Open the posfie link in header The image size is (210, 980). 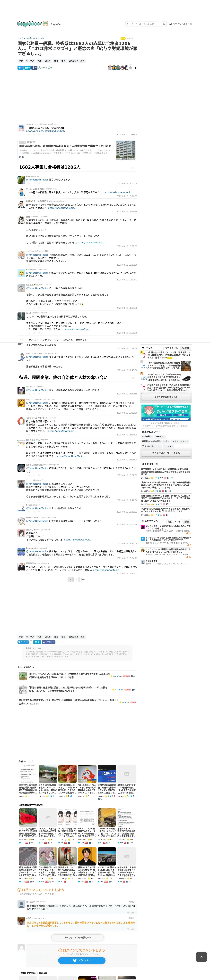pyautogui.click(x=57, y=24)
